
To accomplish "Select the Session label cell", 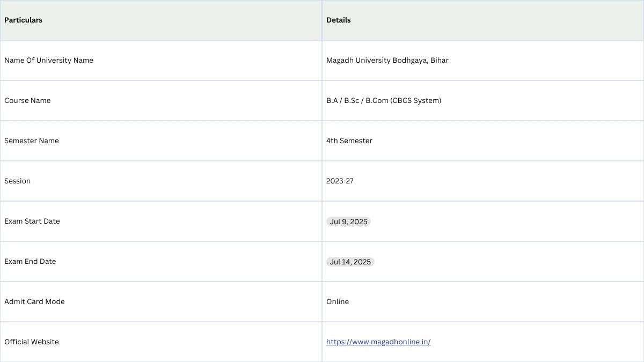I will (161, 181).
